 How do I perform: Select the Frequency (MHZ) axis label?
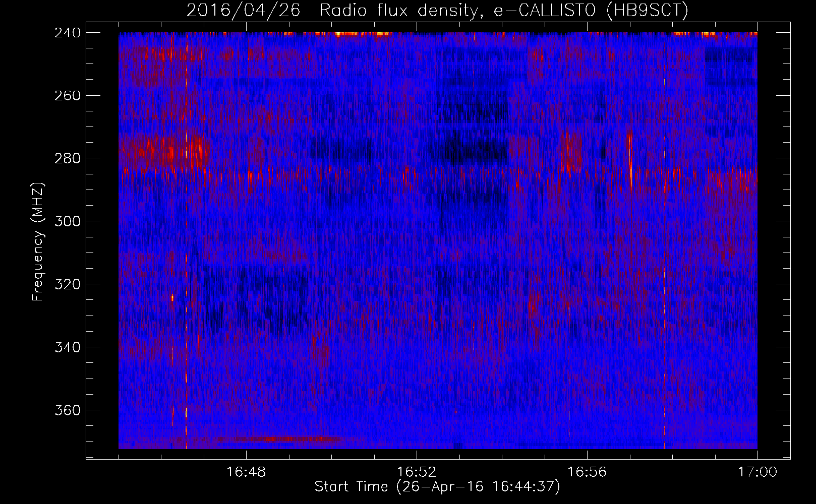[x=38, y=241]
